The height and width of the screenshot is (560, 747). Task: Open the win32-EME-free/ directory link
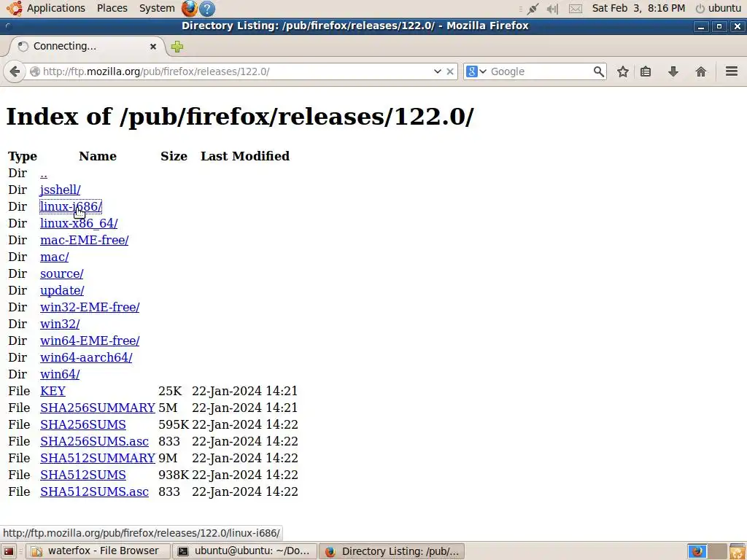click(90, 307)
